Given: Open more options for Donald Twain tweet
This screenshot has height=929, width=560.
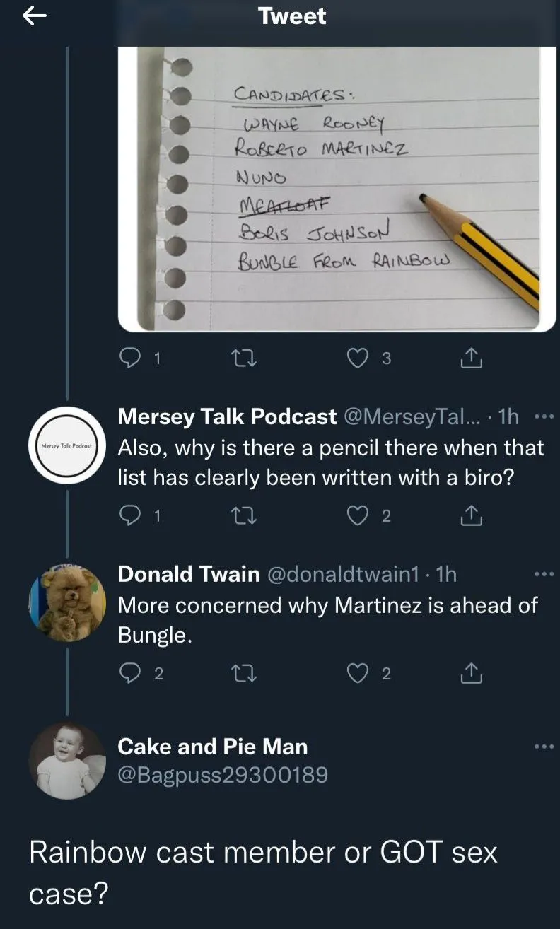Looking at the screenshot, I should point(544,574).
